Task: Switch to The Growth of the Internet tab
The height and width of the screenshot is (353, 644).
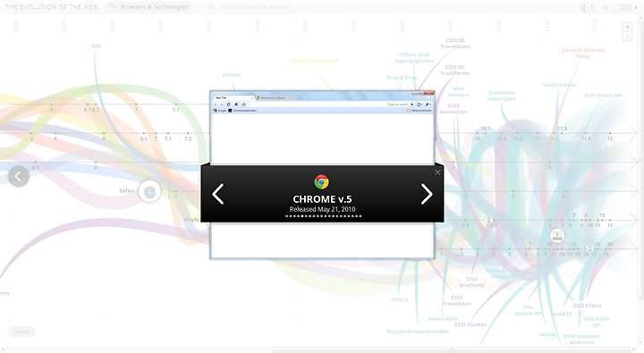Action: pos(249,7)
